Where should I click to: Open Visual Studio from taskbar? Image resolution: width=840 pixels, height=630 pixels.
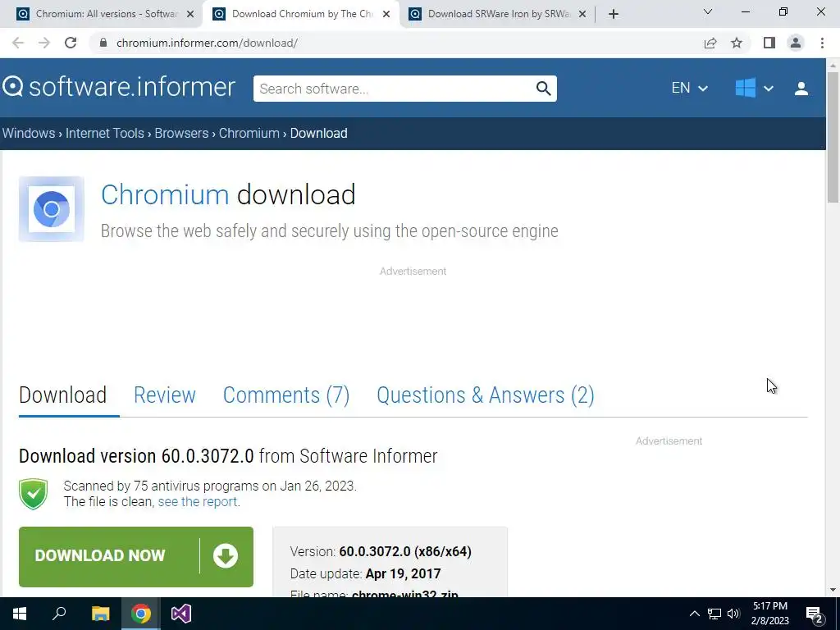[181, 614]
